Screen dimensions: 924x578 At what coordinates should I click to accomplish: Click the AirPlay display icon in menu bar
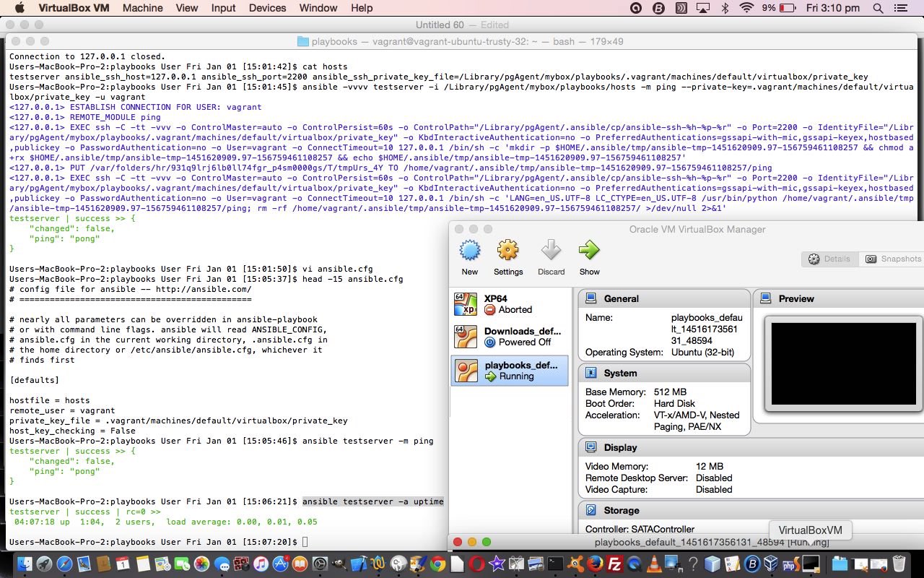(x=702, y=8)
